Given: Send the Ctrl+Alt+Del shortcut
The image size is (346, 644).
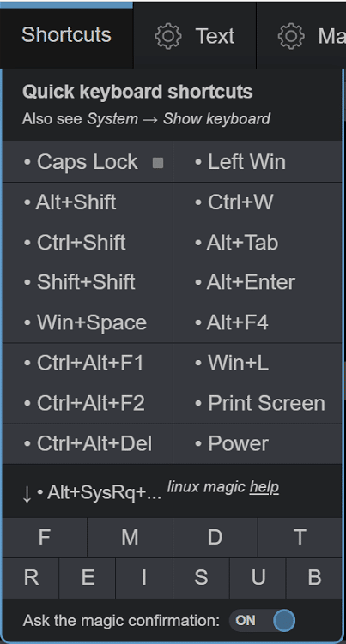Looking at the screenshot, I should pyautogui.click(x=88, y=443).
